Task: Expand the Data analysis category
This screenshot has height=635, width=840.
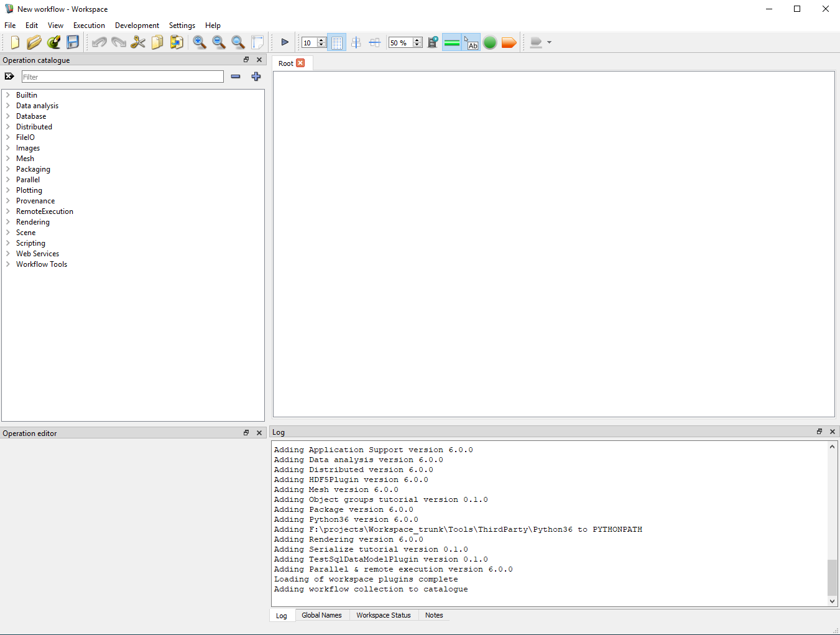Action: coord(8,106)
